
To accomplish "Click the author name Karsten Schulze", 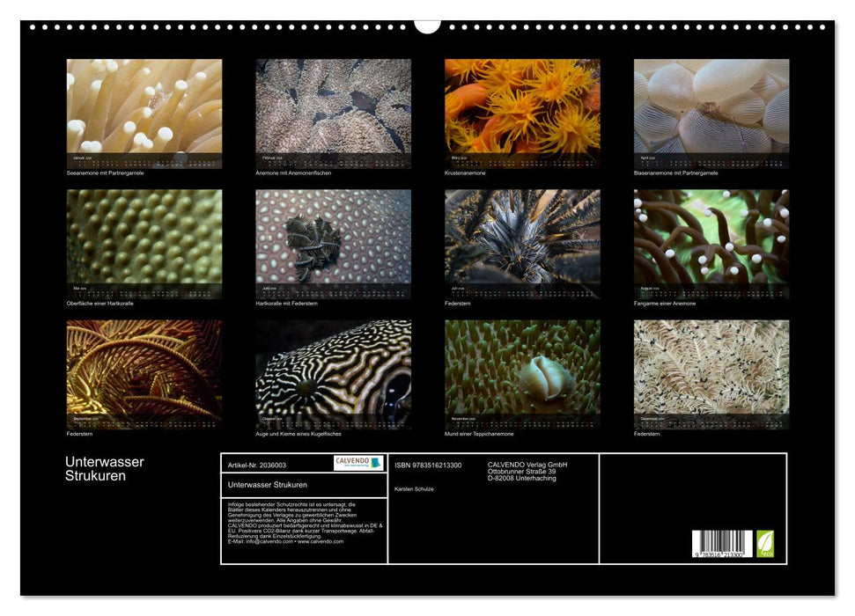I will click(x=414, y=488).
